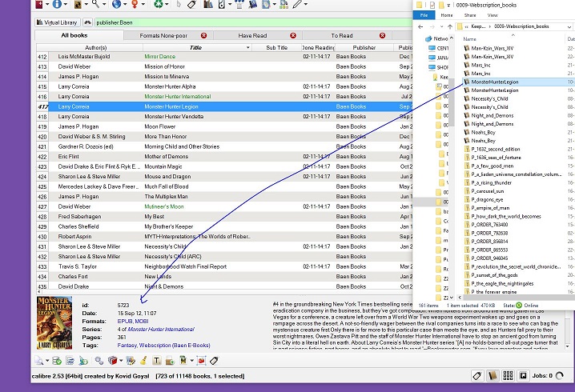Click the tag icon in bottom-right status bar
Image resolution: width=575 pixels, height=392 pixels.
[x=476, y=375]
